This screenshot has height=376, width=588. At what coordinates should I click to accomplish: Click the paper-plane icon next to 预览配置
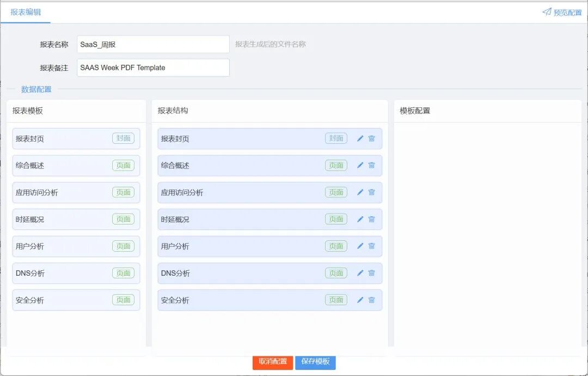coord(547,11)
